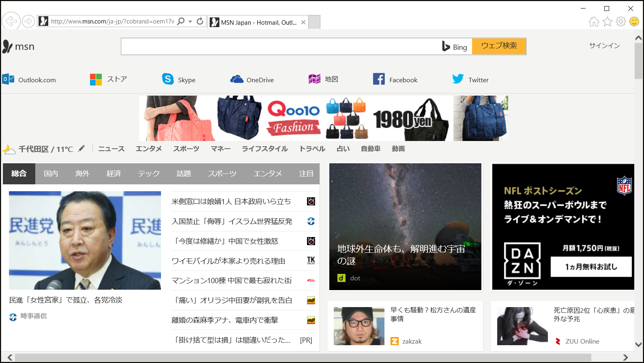Open the browser settings gear icon
Image resolution: width=644 pixels, height=363 pixels.
point(620,21)
